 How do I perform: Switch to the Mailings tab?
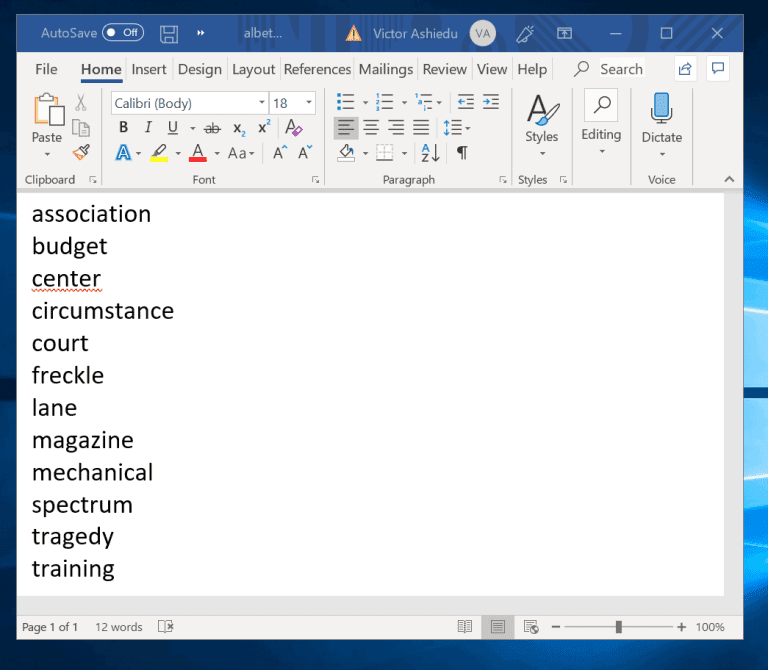pyautogui.click(x=385, y=69)
